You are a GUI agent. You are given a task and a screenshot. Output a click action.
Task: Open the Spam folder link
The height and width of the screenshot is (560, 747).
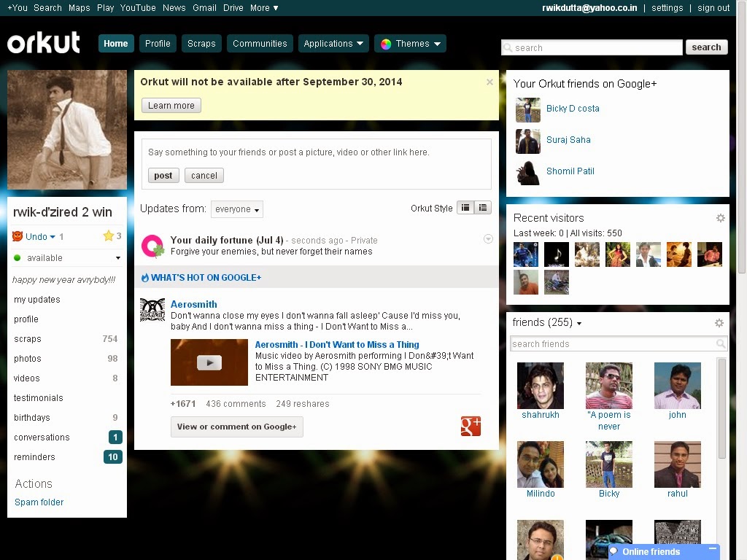(x=39, y=502)
